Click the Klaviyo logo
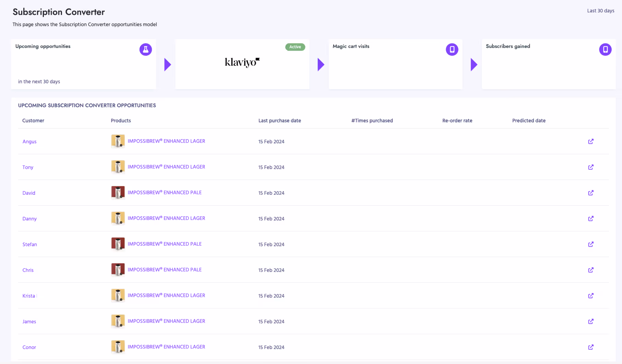 (x=242, y=62)
